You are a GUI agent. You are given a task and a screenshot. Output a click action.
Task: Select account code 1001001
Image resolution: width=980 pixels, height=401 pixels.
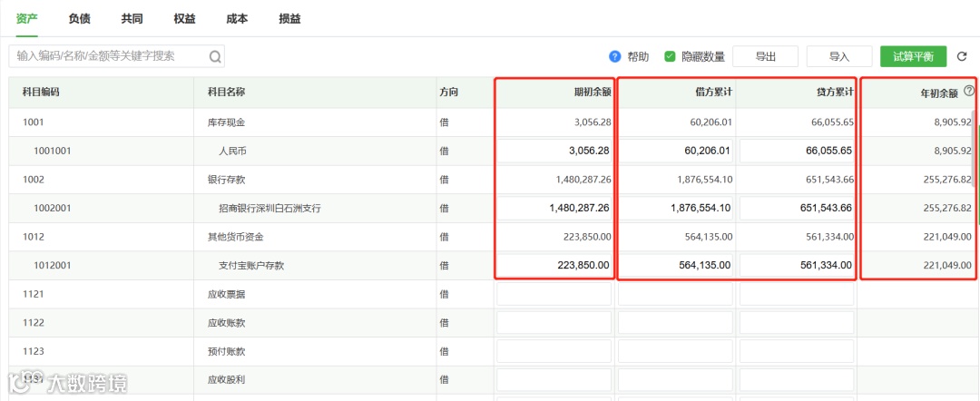click(x=53, y=152)
